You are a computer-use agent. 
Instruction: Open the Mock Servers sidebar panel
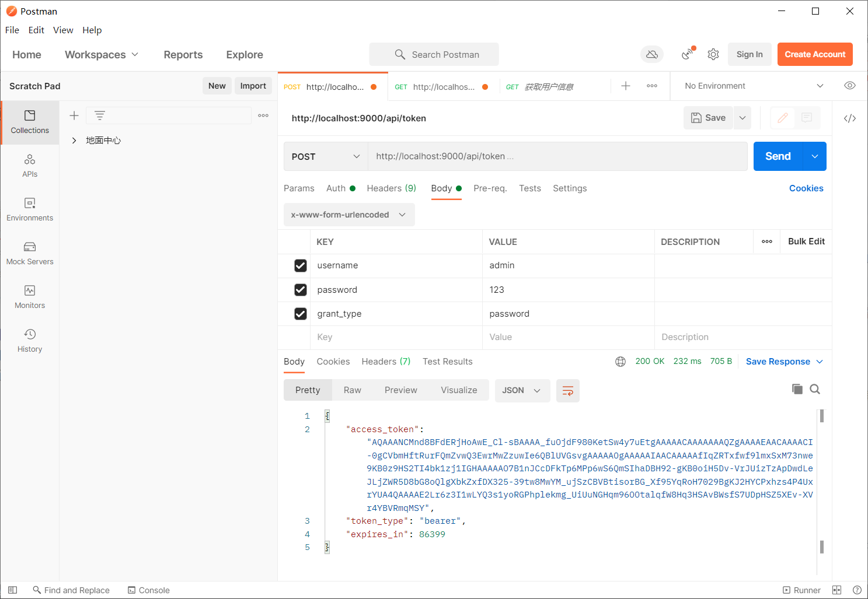coord(30,254)
